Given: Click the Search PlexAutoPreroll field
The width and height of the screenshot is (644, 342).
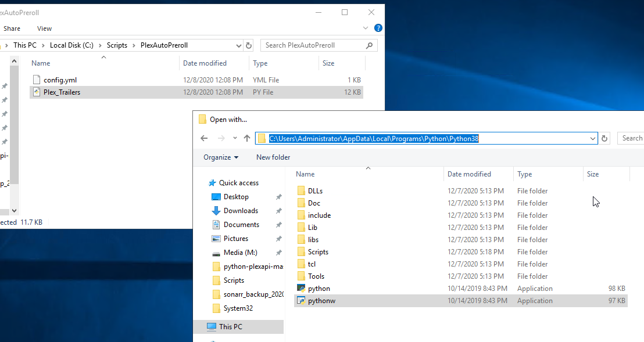Looking at the screenshot, I should tap(319, 45).
